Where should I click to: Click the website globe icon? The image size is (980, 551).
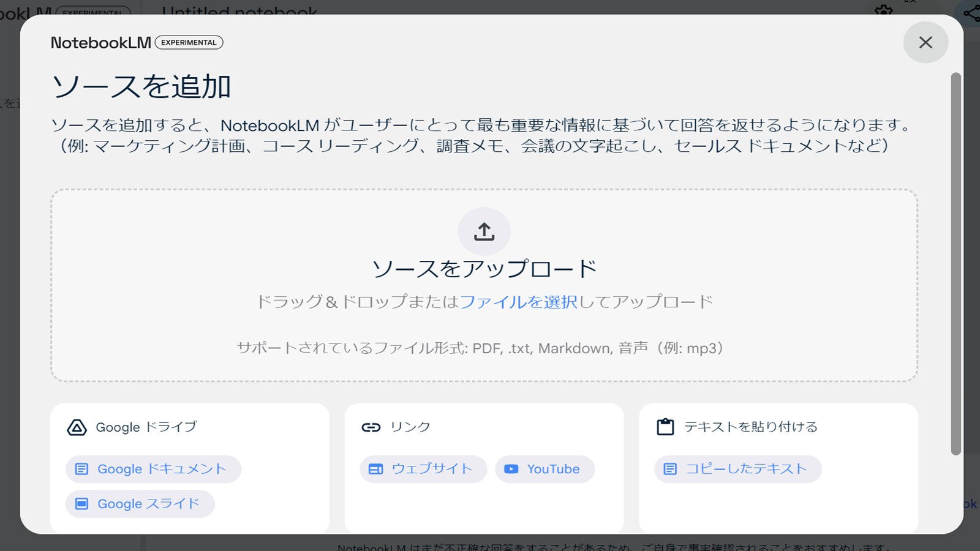376,468
